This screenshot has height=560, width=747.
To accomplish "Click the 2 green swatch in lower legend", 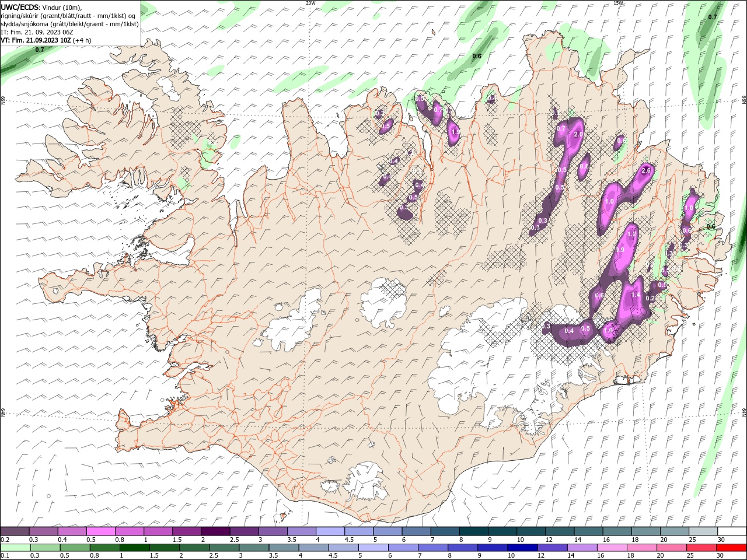I will click(x=194, y=548).
